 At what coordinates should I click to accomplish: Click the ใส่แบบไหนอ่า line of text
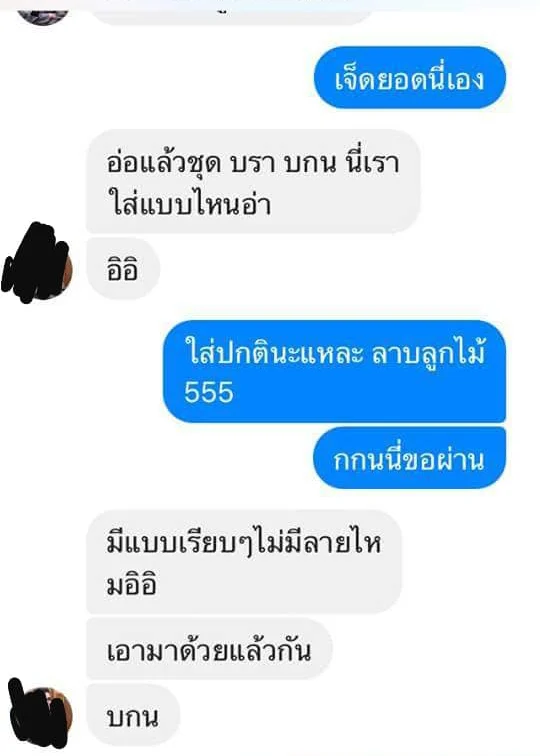point(190,203)
